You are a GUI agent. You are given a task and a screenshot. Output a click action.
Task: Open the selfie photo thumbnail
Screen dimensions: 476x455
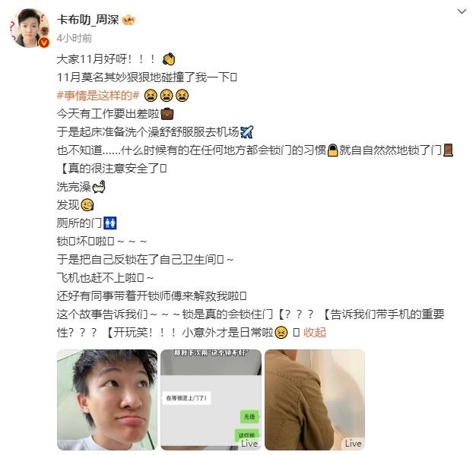(107, 400)
